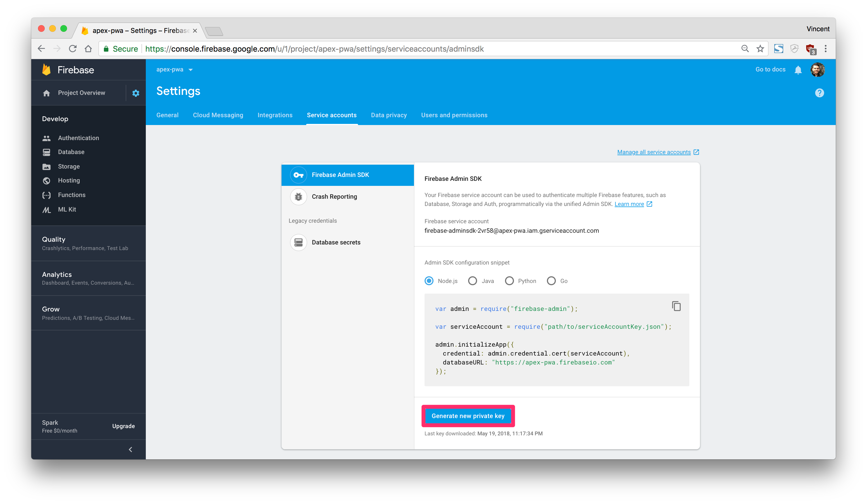
Task: Select the Java snippet radio button
Action: (x=473, y=281)
